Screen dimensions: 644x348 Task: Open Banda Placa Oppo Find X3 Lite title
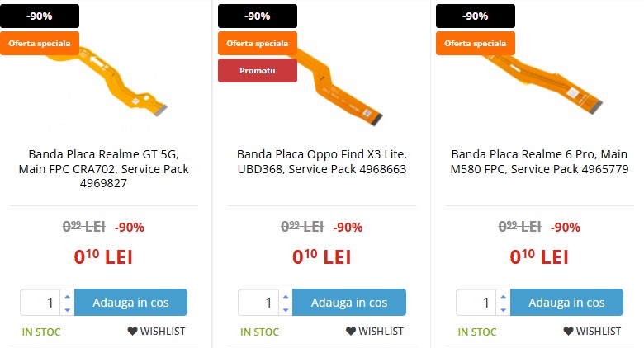321,162
